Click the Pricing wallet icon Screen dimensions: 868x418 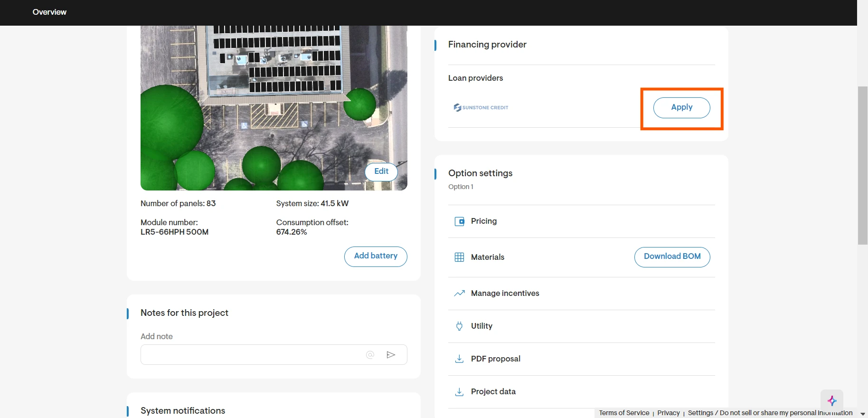tap(459, 221)
